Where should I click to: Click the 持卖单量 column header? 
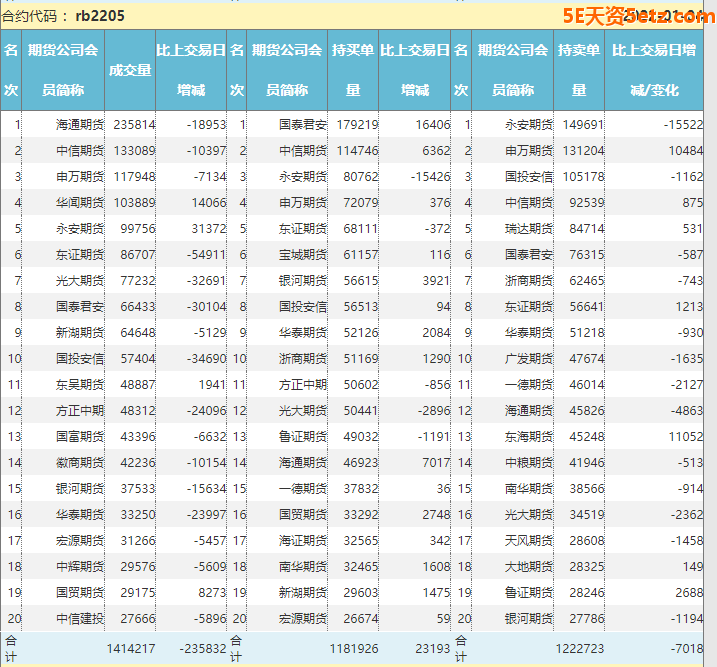point(578,69)
